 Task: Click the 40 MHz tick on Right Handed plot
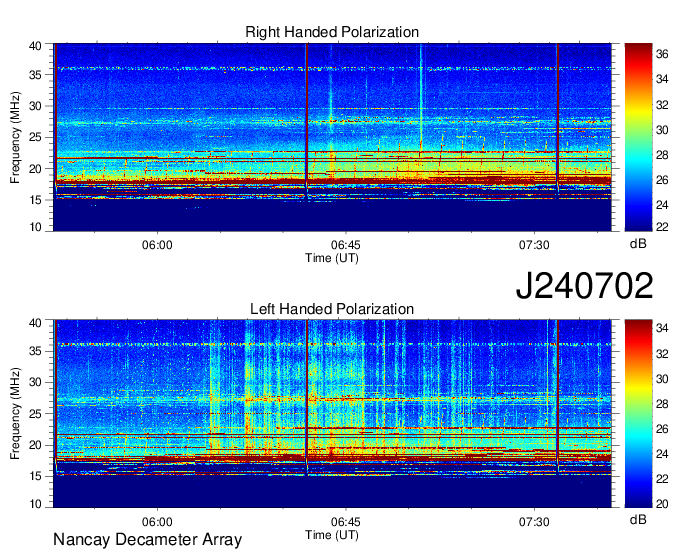click(x=35, y=46)
